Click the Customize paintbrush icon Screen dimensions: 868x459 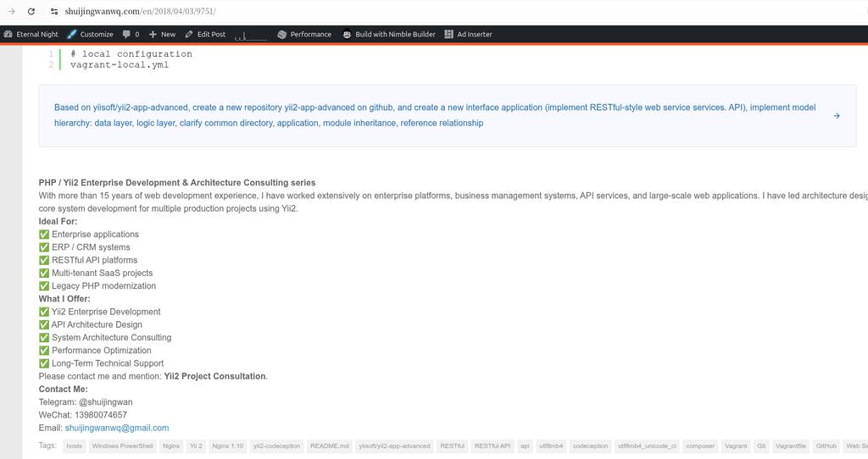(x=72, y=34)
